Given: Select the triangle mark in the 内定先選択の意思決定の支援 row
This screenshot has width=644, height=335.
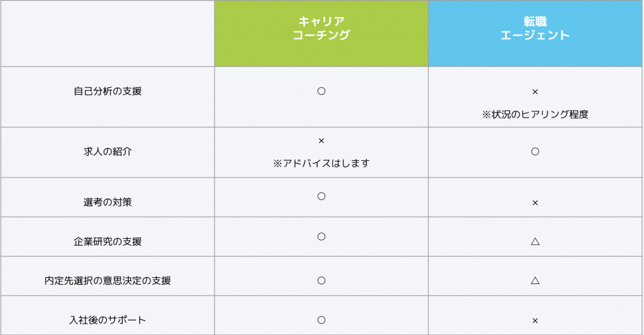Looking at the screenshot, I should pyautogui.click(x=535, y=280).
